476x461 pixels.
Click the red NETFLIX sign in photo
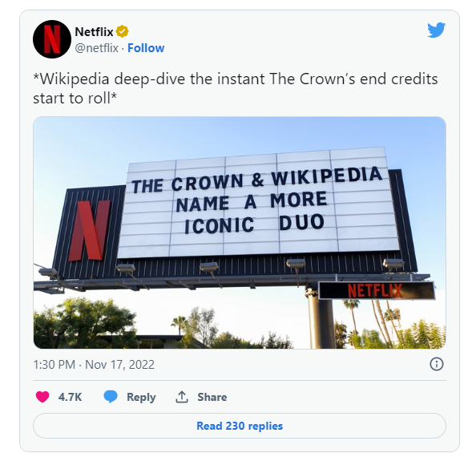375,290
